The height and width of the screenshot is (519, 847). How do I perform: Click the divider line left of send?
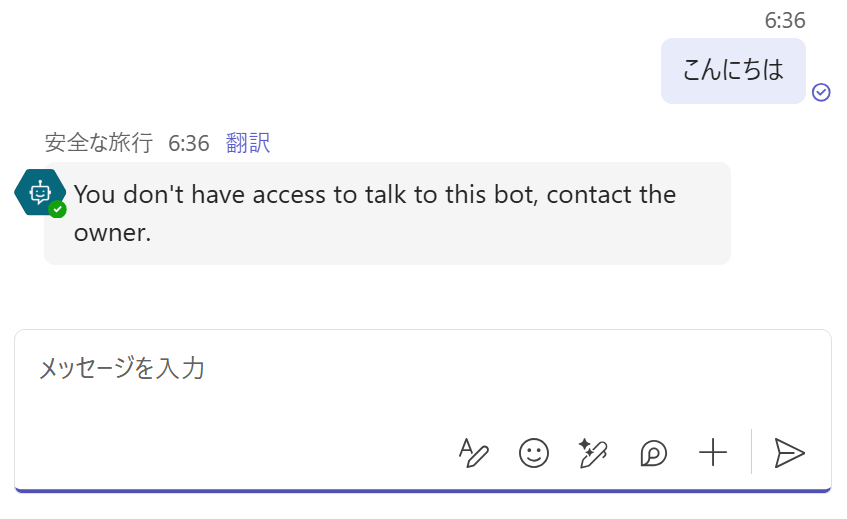pyautogui.click(x=752, y=452)
